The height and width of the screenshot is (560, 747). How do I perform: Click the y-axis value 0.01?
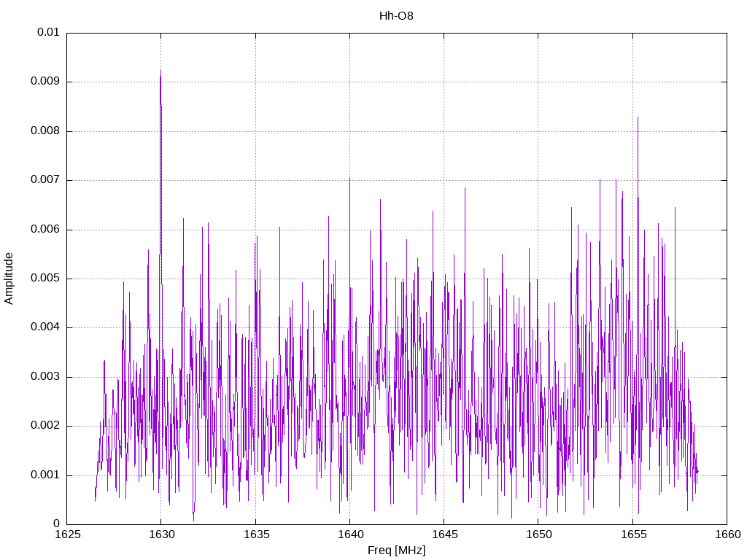[x=49, y=32]
